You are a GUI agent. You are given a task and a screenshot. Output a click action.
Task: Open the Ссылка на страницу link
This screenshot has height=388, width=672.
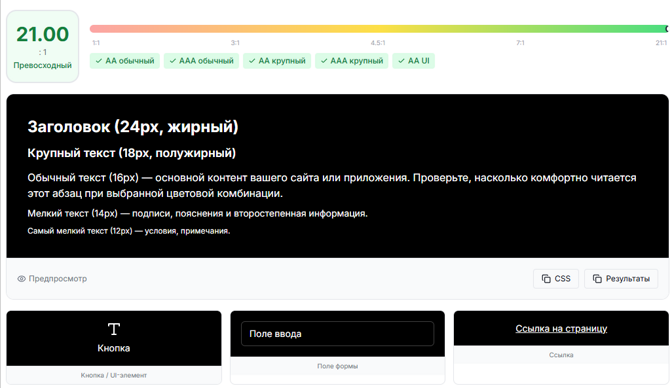point(561,329)
